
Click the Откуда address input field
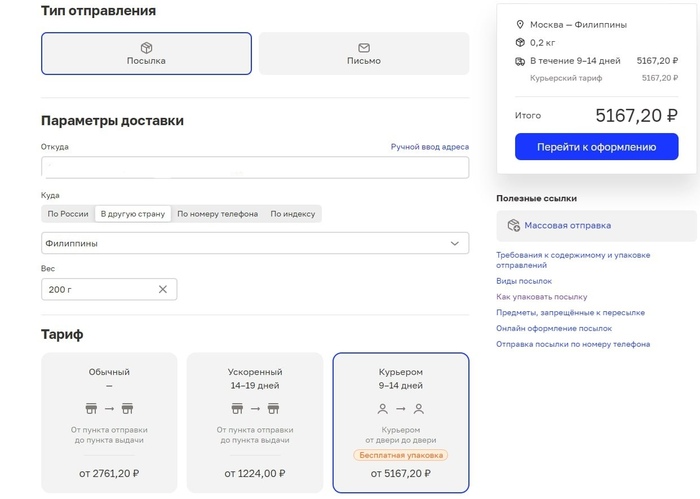coord(255,167)
